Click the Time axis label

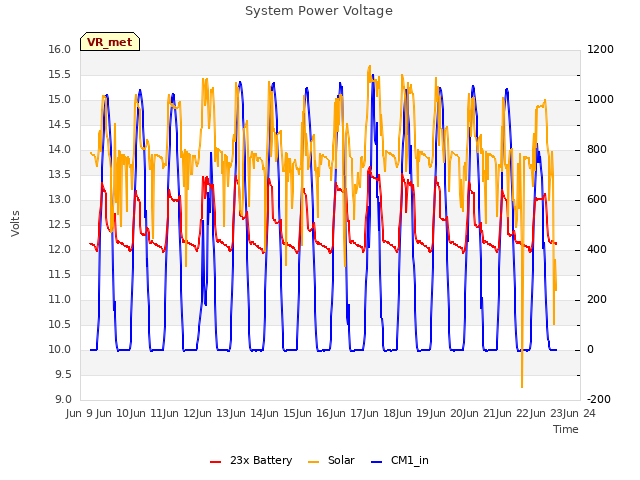[566, 429]
